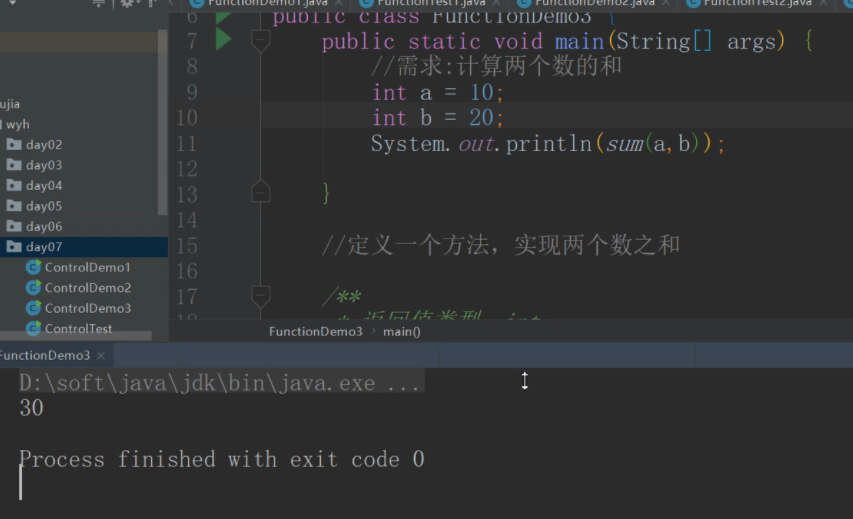The image size is (853, 519).
Task: Click project tree horizontal scrollbar
Action: pos(76,336)
